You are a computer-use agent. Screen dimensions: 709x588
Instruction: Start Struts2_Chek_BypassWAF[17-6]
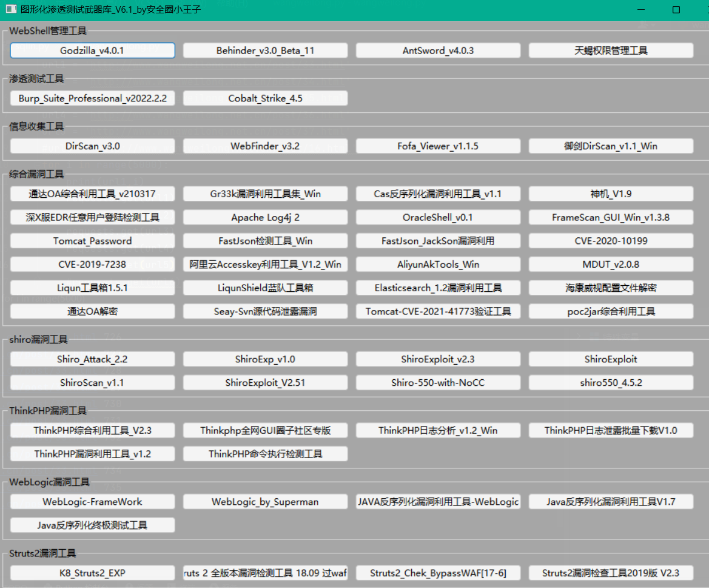pyautogui.click(x=438, y=573)
